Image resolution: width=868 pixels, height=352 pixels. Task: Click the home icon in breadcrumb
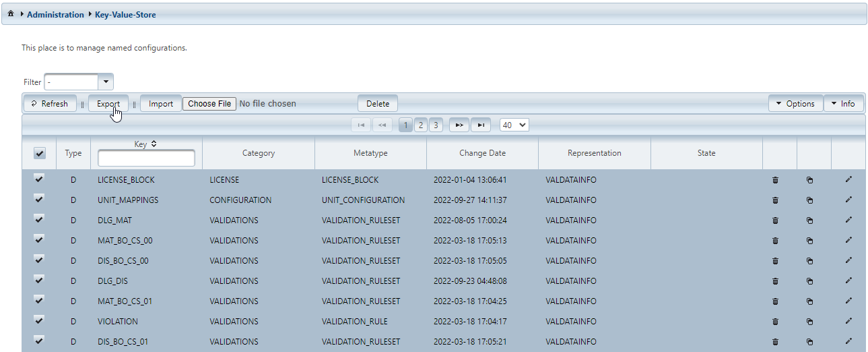(x=11, y=14)
